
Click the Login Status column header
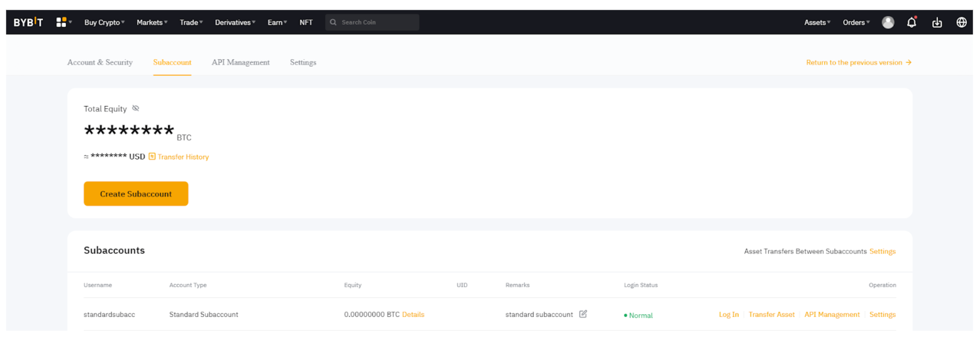point(641,285)
